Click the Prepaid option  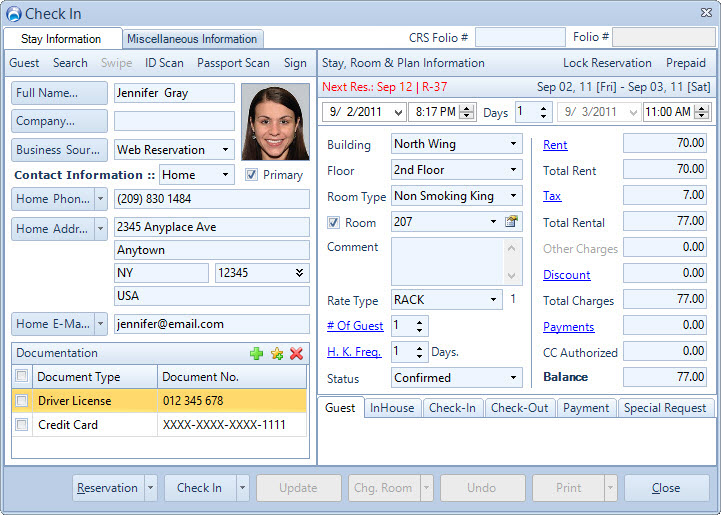[686, 63]
